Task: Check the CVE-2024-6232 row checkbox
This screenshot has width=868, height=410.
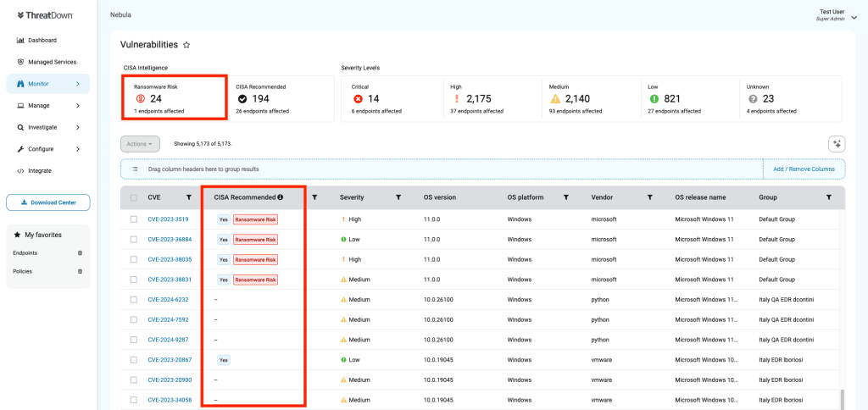Action: tap(133, 299)
